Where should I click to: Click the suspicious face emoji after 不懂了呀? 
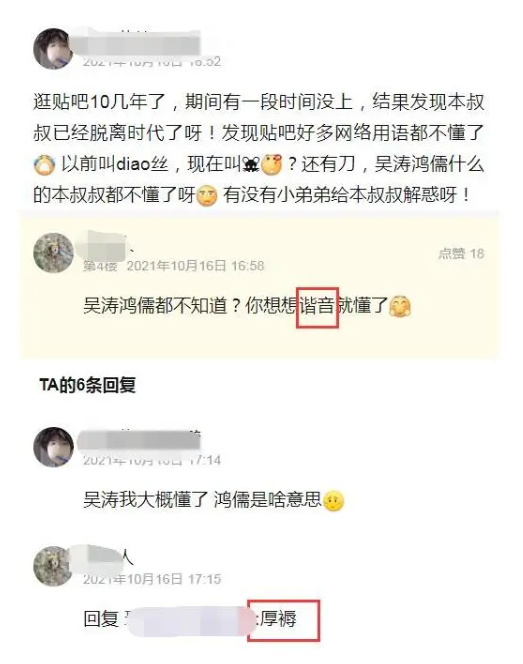(207, 196)
